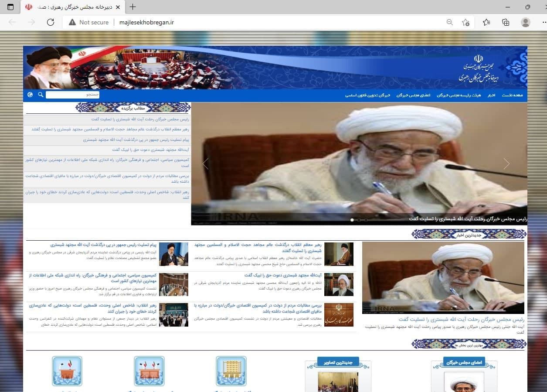The height and width of the screenshot is (392, 547).
Task: Click the building section icon
Action: tap(231, 371)
